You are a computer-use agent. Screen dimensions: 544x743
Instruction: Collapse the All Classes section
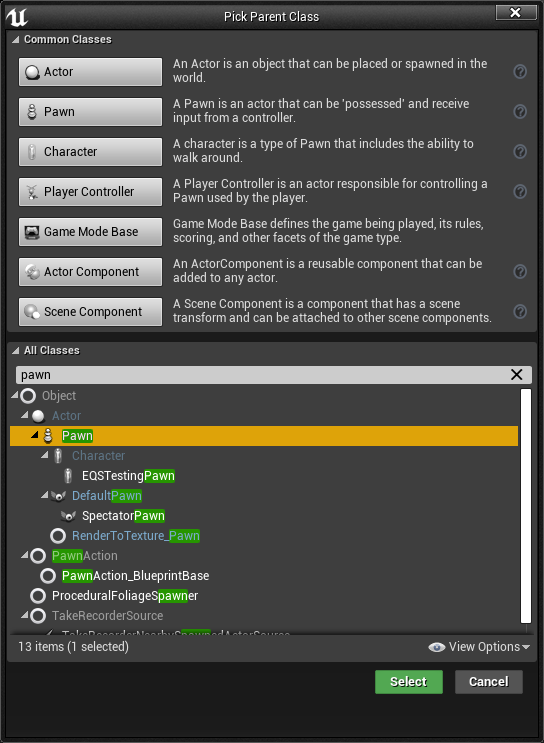[16, 350]
